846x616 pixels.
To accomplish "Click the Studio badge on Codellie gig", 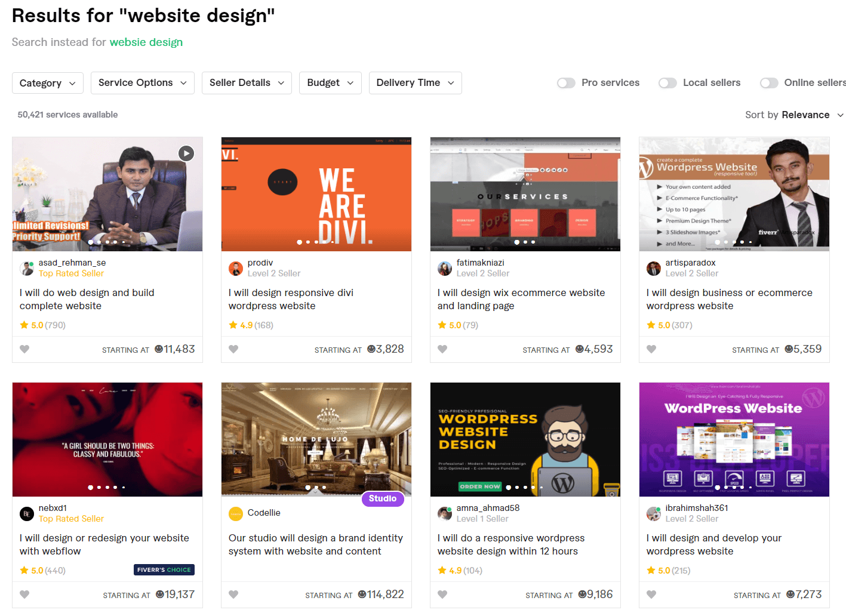I will (383, 498).
